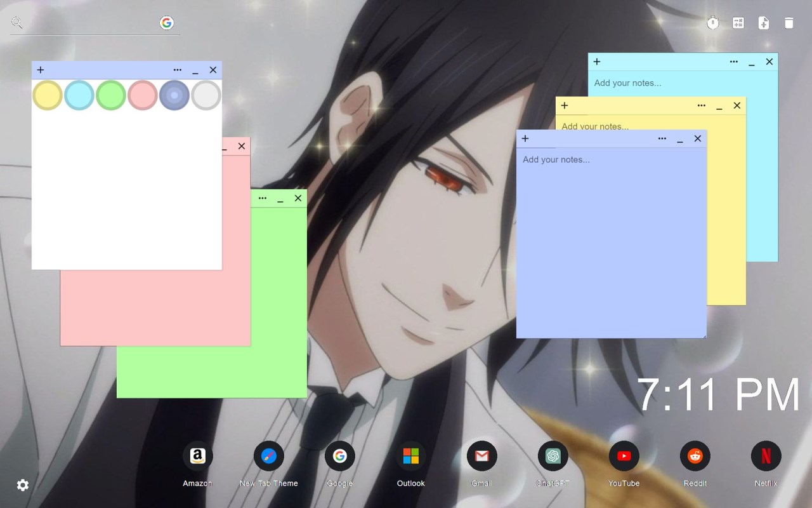Pick the pink color circle
The image size is (812, 508).
click(x=143, y=95)
